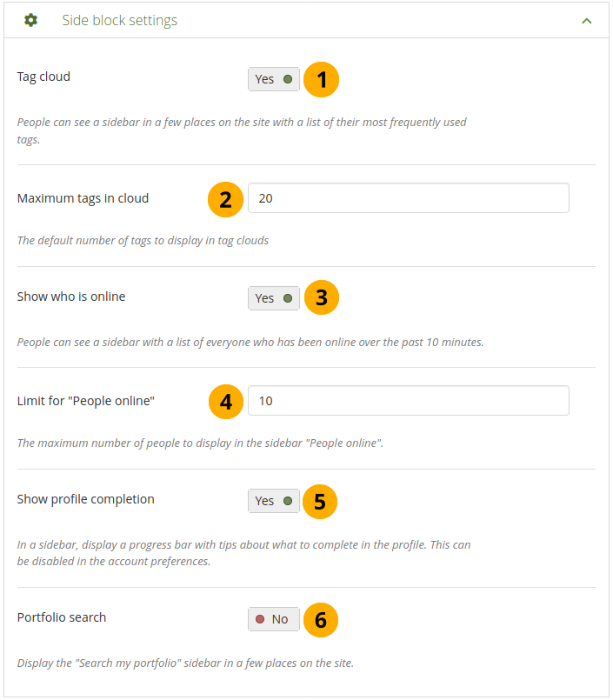Screen dimensions: 613x700
Task: Click the Maximum tags in cloud field
Action: pyautogui.click(x=408, y=198)
